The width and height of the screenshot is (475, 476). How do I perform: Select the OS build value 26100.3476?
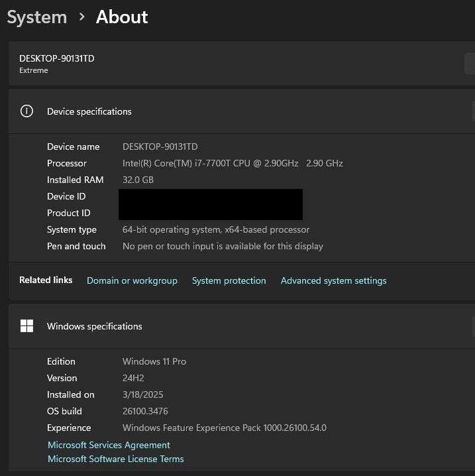tap(145, 411)
